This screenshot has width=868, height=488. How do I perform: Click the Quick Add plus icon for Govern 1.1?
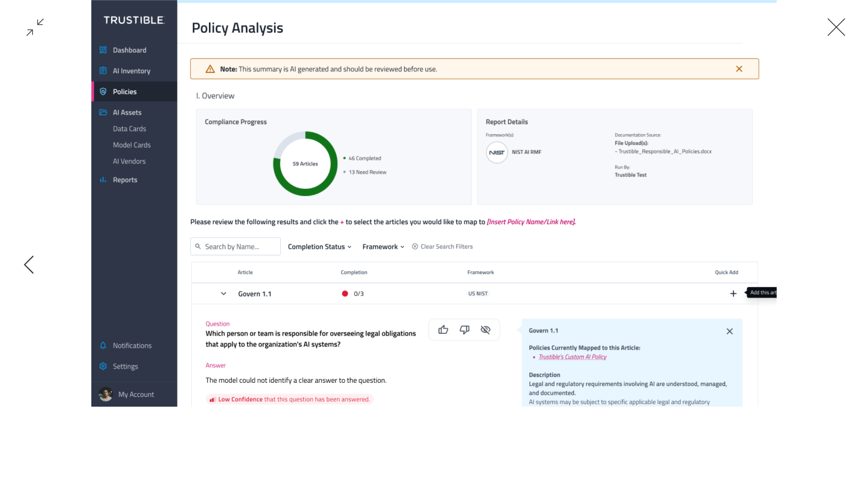733,293
